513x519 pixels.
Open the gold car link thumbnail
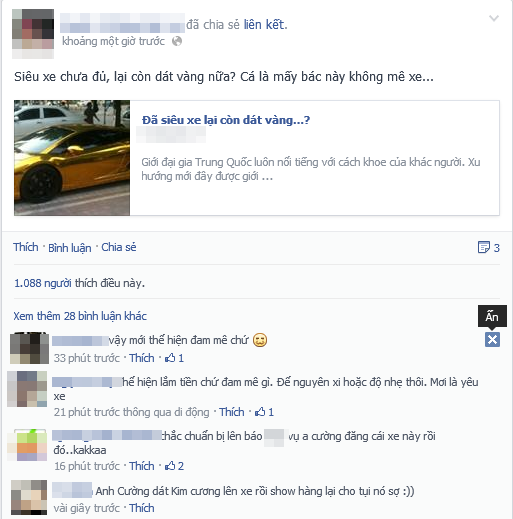pos(72,158)
